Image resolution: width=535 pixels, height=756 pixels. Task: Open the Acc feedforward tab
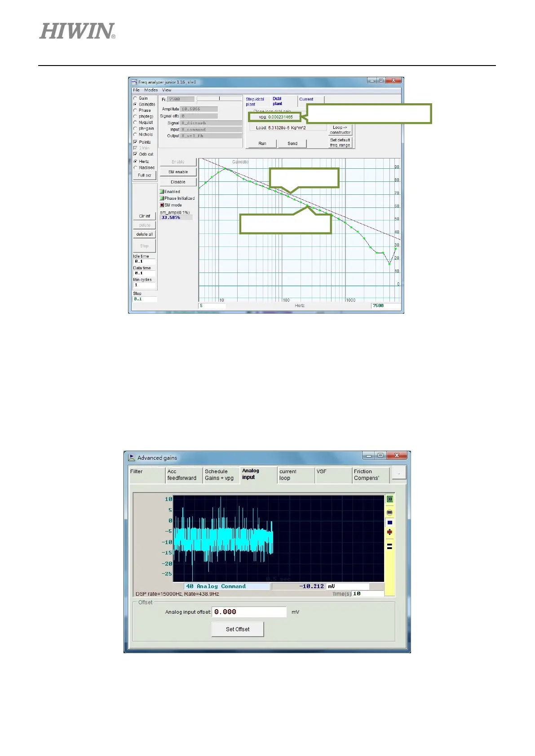click(184, 475)
